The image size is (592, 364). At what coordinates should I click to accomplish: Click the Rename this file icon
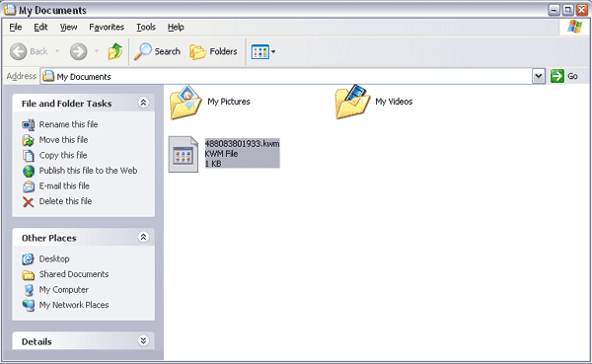pos(29,124)
